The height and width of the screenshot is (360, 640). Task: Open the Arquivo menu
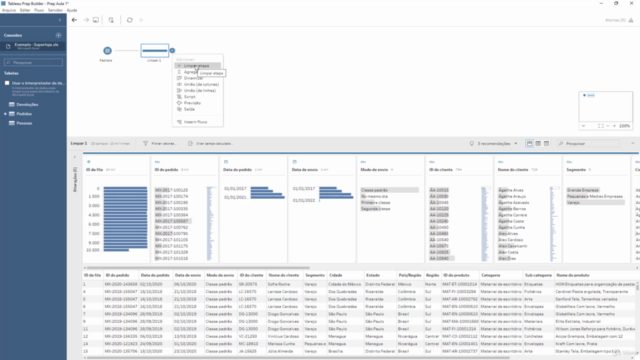click(x=9, y=10)
